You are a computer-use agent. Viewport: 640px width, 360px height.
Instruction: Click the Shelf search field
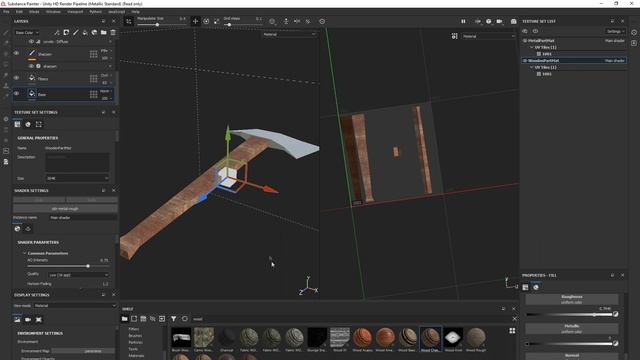click(x=351, y=319)
